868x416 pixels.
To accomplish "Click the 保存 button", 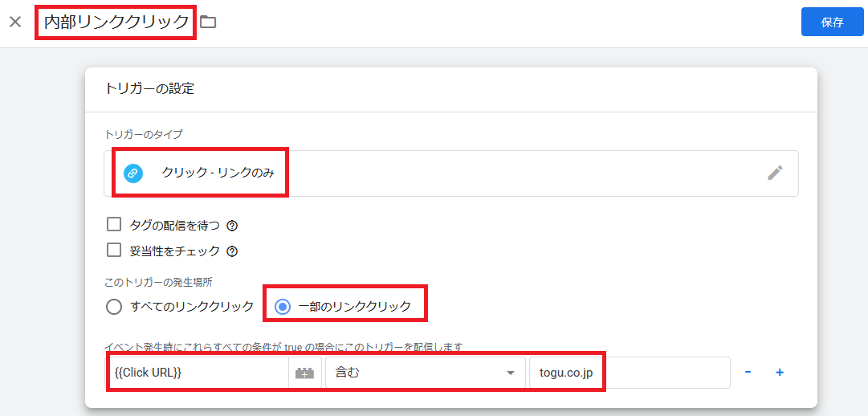I will coord(832,22).
